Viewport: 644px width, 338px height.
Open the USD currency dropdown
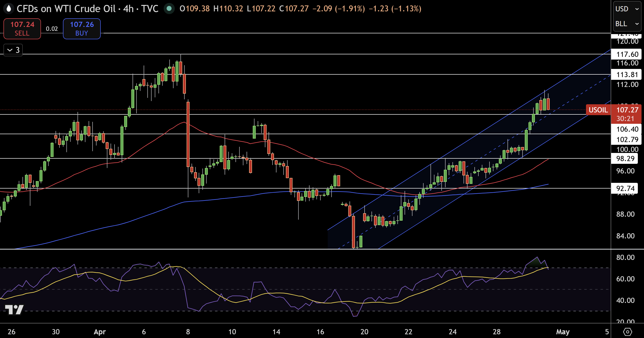(627, 9)
